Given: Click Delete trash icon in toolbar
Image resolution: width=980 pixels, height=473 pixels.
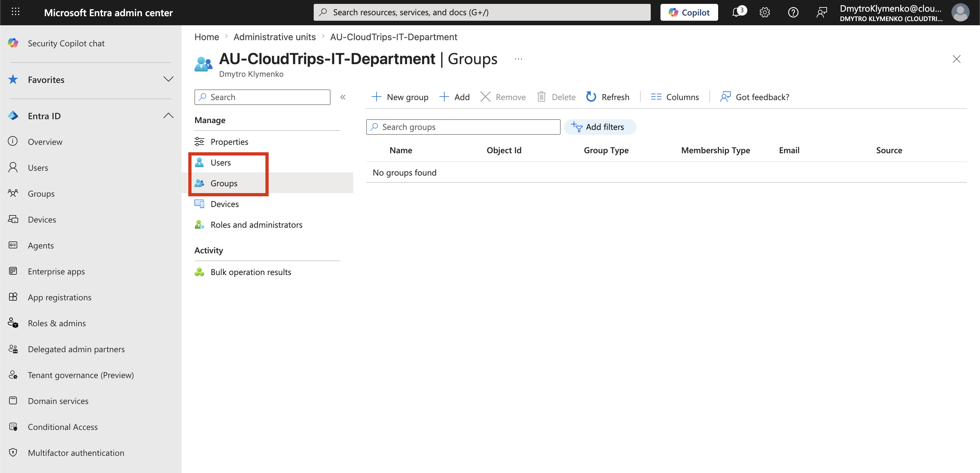Looking at the screenshot, I should 541,97.
